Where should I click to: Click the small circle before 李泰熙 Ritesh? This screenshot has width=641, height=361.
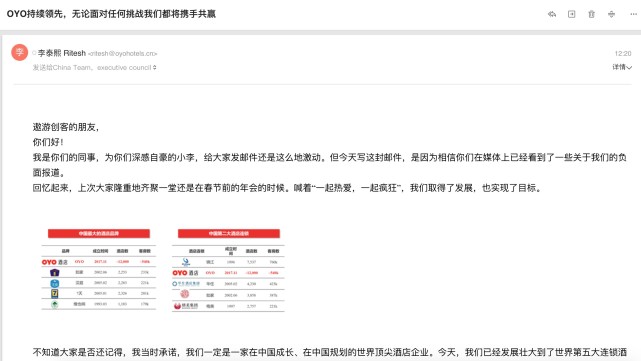tap(34, 53)
